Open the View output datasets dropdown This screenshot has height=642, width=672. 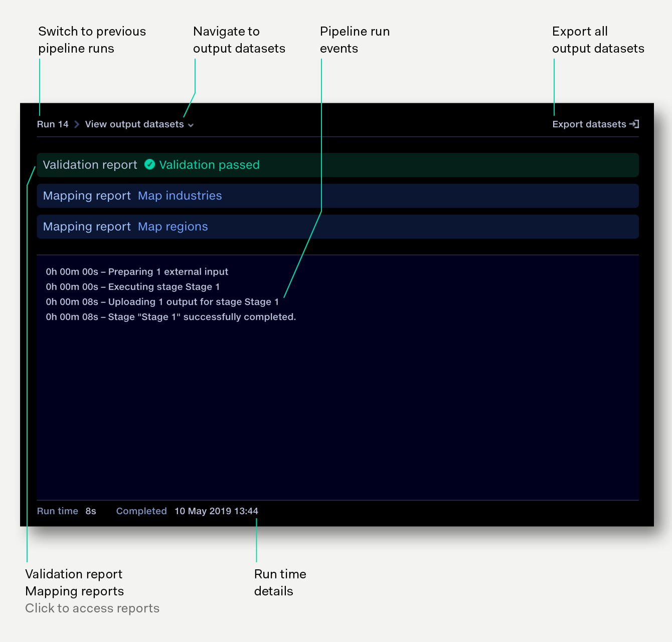point(139,124)
